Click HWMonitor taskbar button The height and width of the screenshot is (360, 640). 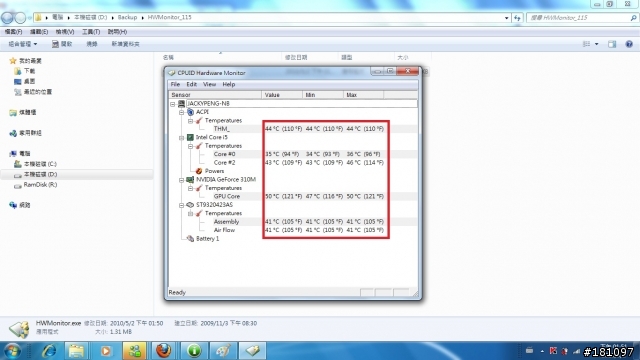click(252, 351)
